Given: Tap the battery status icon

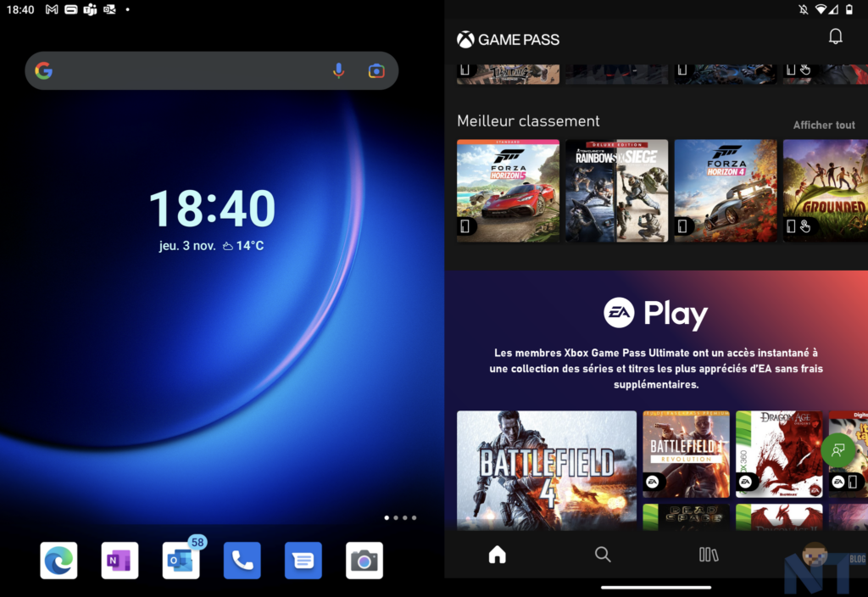Looking at the screenshot, I should click(x=849, y=9).
